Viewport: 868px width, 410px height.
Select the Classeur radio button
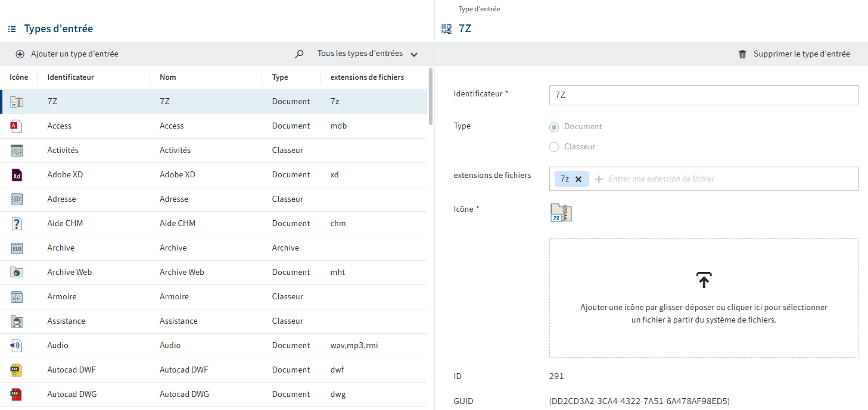tap(554, 147)
